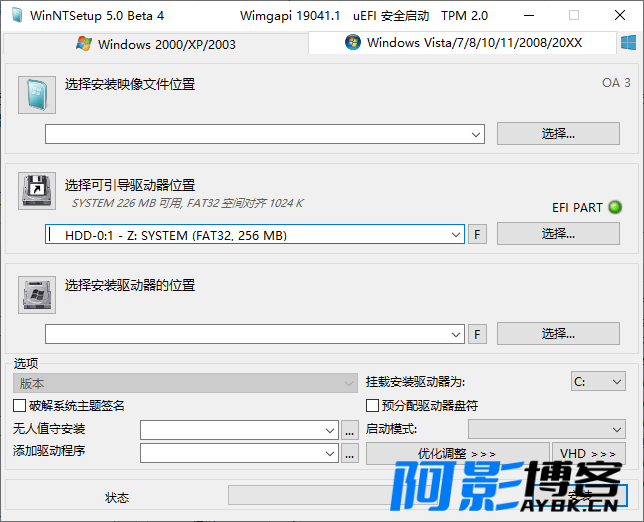
Task: Click the uEFI 安全启动 title text
Action: [391, 16]
